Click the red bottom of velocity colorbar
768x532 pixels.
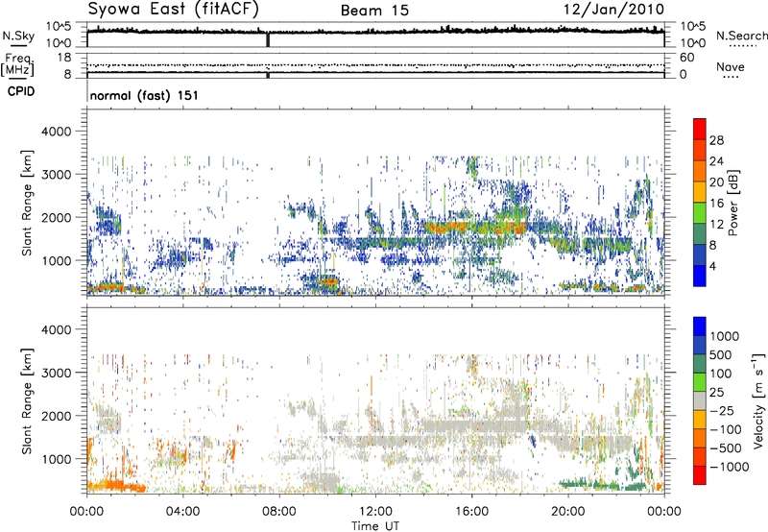(x=700, y=475)
